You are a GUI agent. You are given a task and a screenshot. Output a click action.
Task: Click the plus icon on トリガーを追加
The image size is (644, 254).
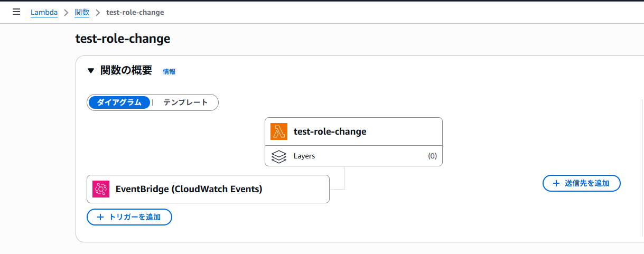pos(100,217)
